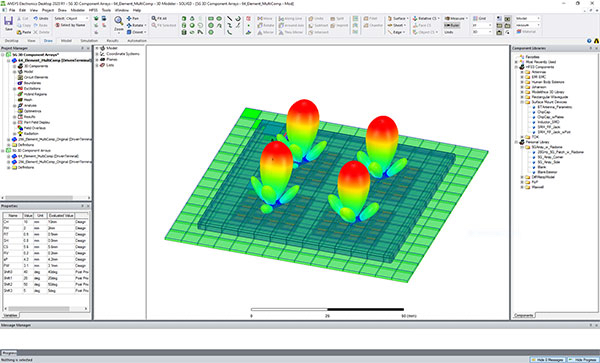600x363 pixels.
Task: Click the Undo button
Action: (x=41, y=18)
